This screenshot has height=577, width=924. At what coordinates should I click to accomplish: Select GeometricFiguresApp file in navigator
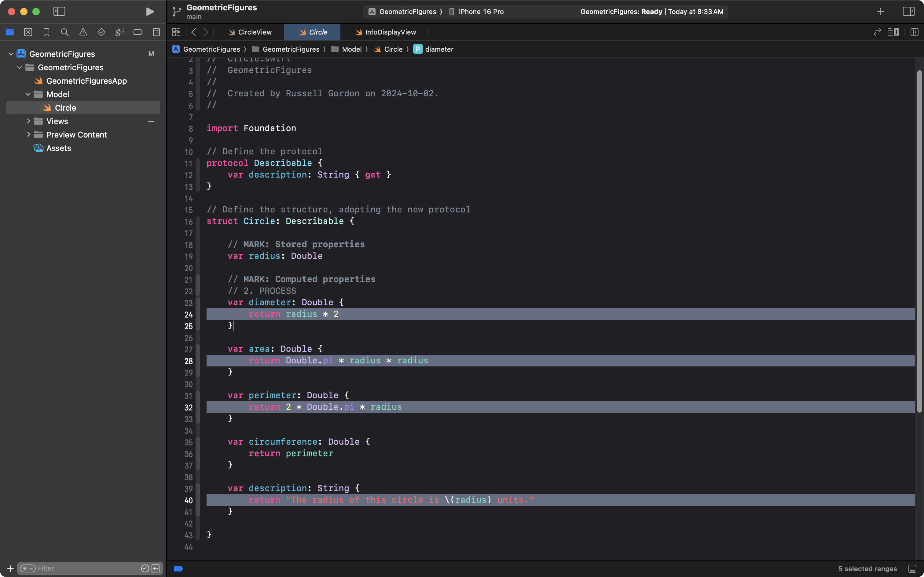tap(86, 81)
